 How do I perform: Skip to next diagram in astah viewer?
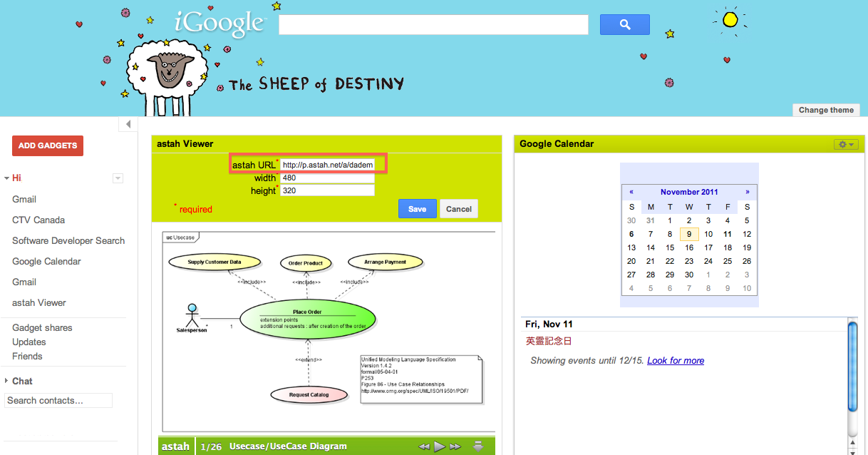455,446
